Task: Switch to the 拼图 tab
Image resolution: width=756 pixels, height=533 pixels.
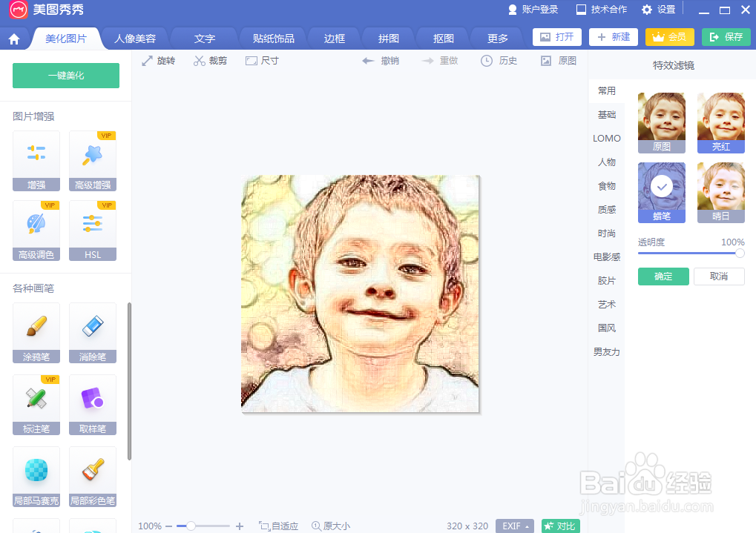Action: tap(389, 39)
